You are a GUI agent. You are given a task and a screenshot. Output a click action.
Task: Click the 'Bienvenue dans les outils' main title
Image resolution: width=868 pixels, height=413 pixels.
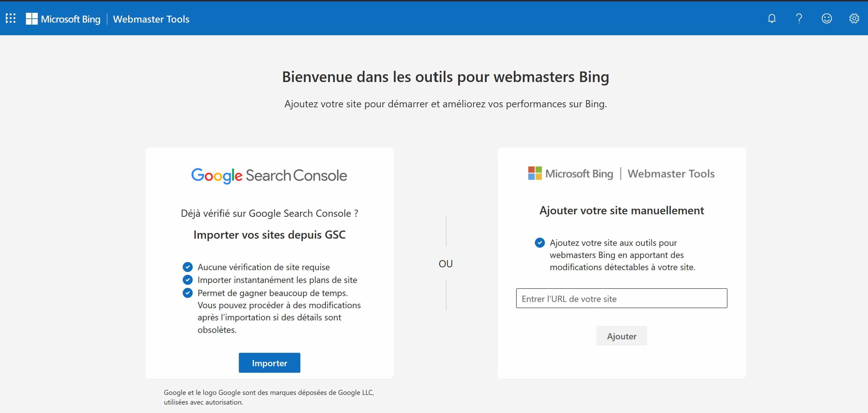pos(446,77)
